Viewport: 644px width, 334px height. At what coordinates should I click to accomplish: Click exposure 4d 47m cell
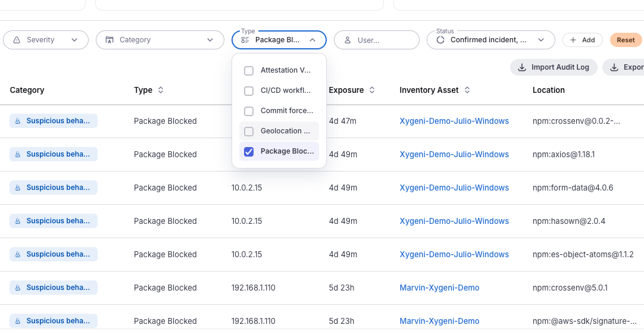pos(343,121)
